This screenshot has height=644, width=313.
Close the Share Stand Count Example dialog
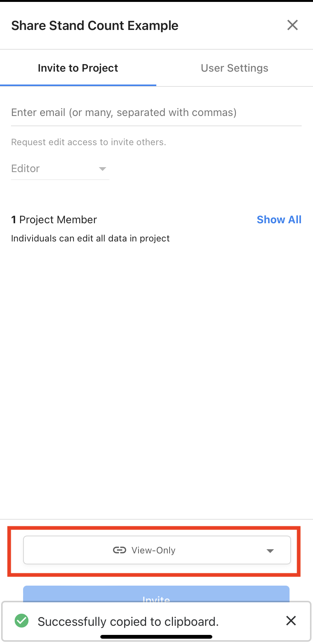click(293, 25)
